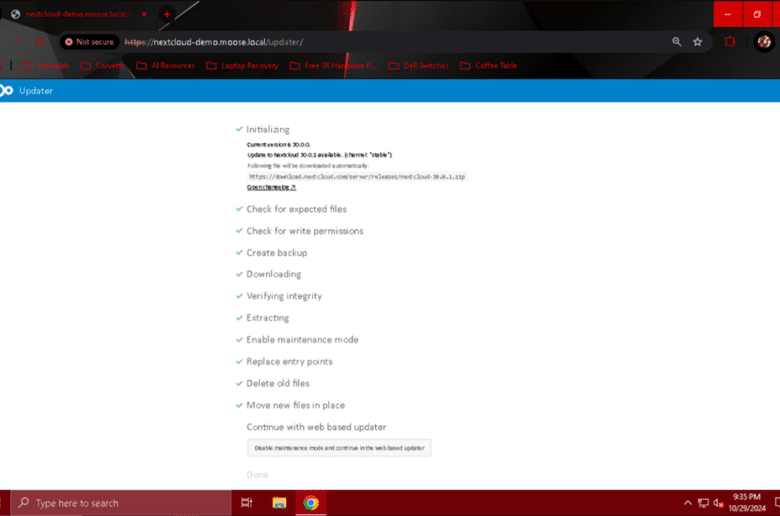Open File Explorer from the taskbar

coord(279,503)
